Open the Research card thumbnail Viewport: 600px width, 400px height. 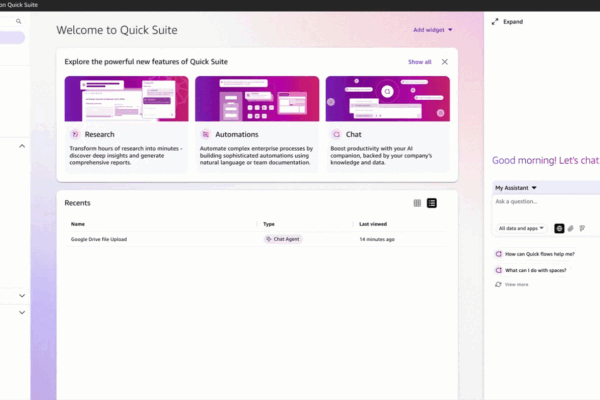(x=126, y=99)
